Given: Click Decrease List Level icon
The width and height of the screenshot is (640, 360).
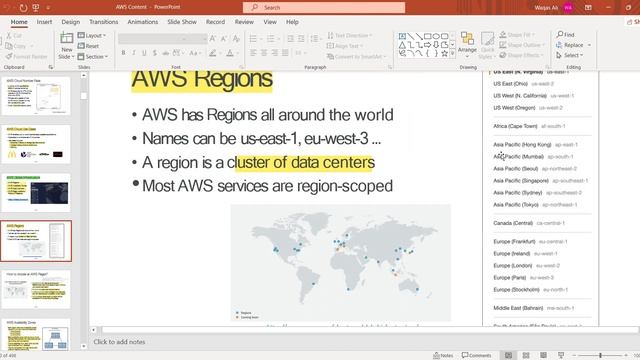Looking at the screenshot, I should point(290,39).
